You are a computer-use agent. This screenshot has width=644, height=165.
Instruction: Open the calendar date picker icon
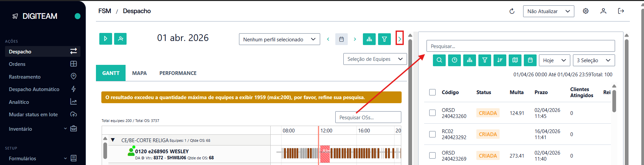click(x=341, y=39)
